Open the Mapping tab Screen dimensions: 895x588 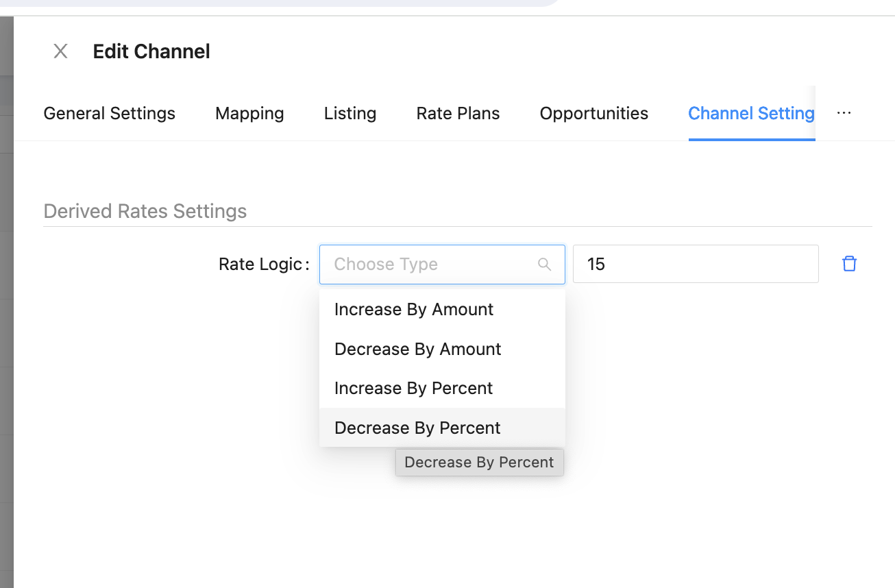click(x=249, y=113)
